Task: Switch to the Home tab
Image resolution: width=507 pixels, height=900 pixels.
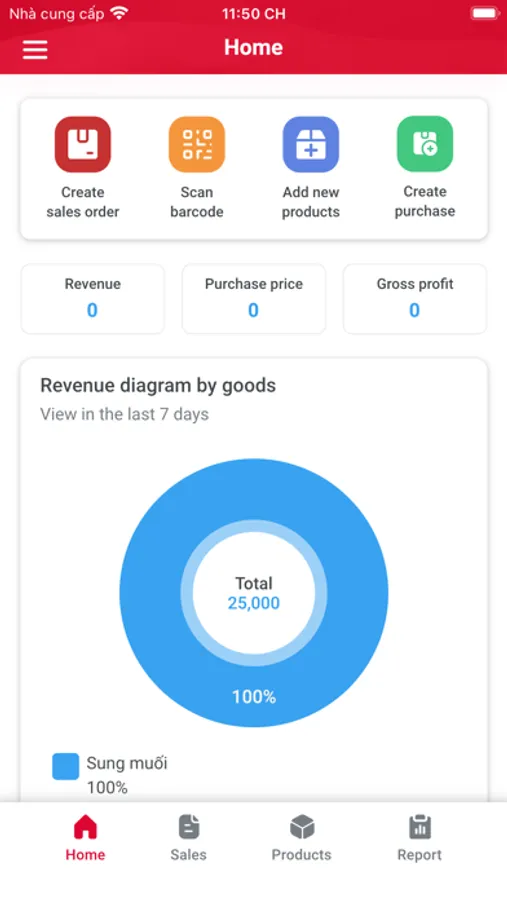Action: click(x=85, y=838)
